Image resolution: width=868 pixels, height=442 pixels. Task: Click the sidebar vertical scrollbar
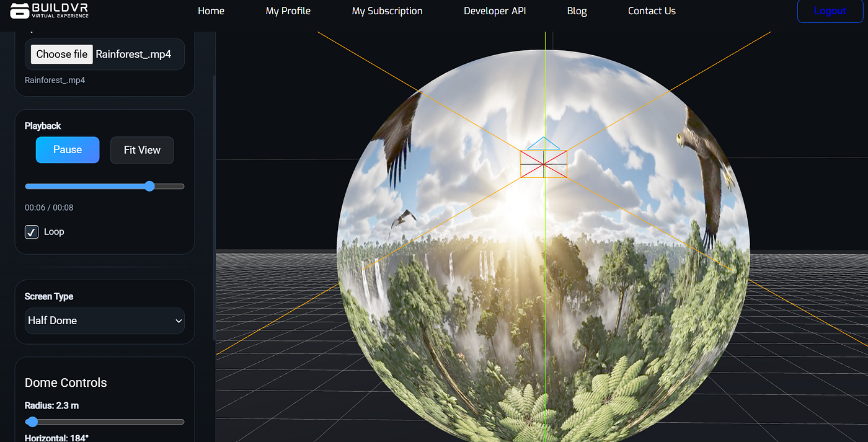click(215, 208)
